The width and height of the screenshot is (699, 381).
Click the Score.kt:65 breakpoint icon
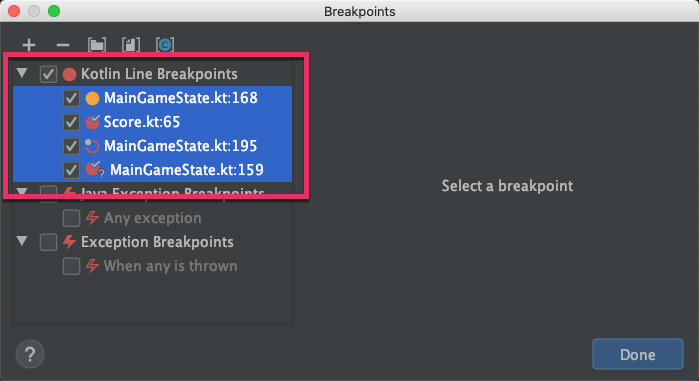pos(92,122)
